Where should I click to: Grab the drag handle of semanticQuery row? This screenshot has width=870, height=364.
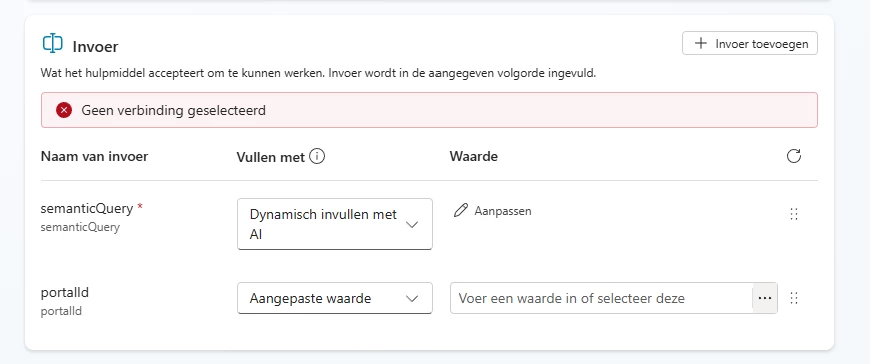(794, 214)
